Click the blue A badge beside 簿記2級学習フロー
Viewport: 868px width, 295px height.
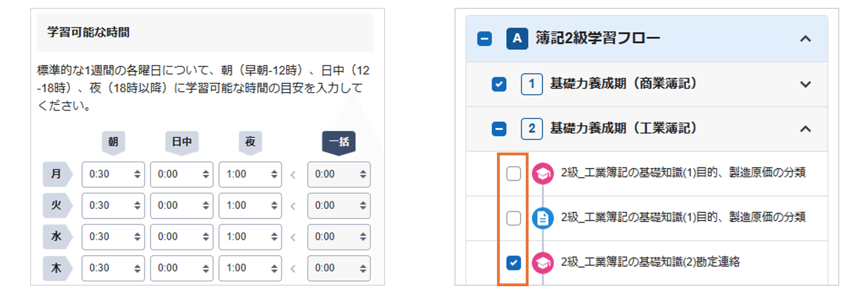click(517, 39)
